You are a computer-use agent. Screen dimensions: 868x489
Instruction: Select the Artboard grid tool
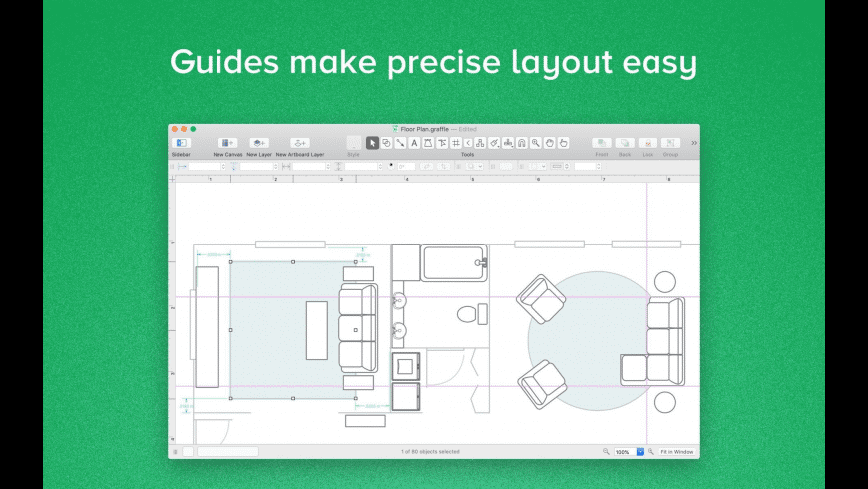tap(456, 143)
